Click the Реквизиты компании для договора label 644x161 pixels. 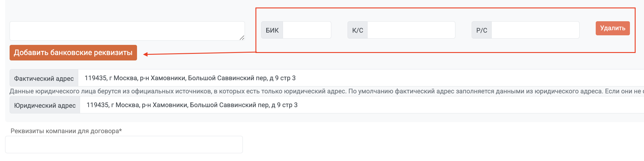(66, 131)
